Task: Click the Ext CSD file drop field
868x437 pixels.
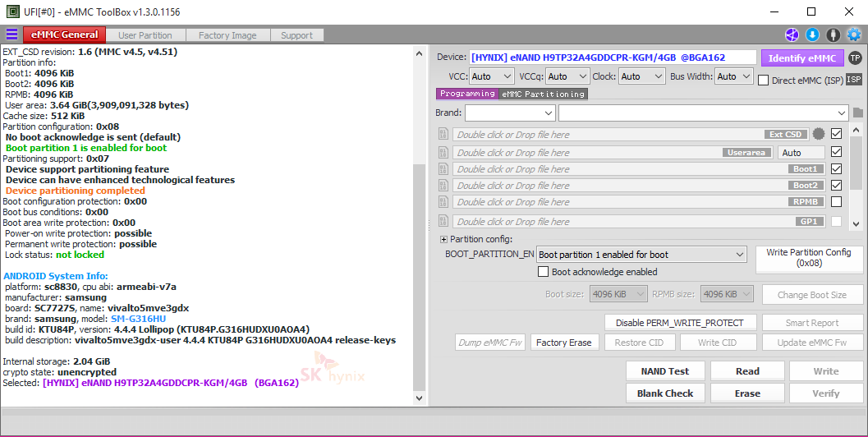Action: click(631, 134)
